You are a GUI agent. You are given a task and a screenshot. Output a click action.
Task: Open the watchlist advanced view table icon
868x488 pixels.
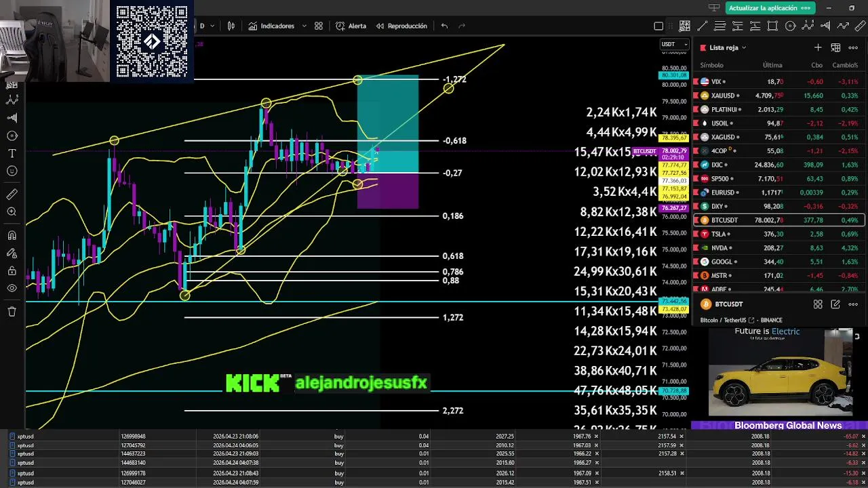click(x=835, y=47)
